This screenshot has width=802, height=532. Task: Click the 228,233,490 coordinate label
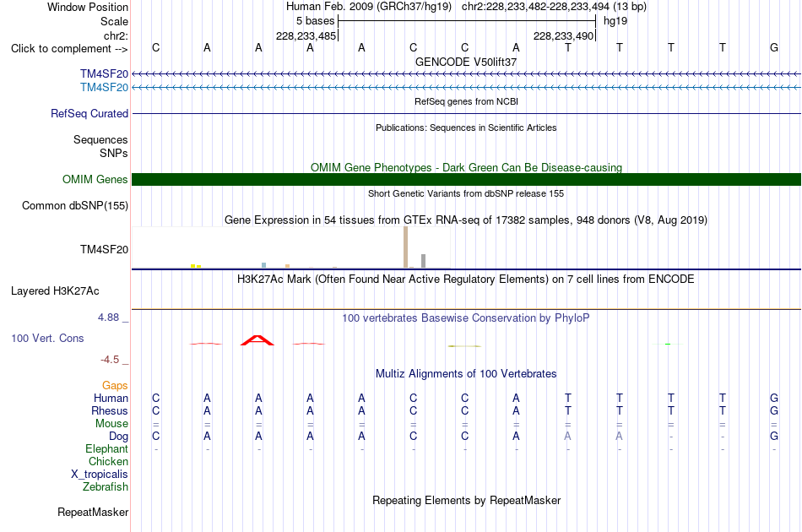(563, 35)
